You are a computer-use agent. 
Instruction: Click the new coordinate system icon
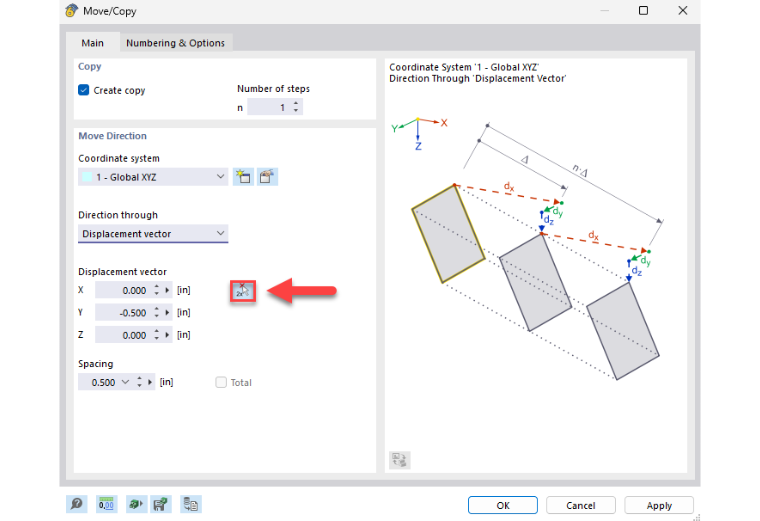243,177
